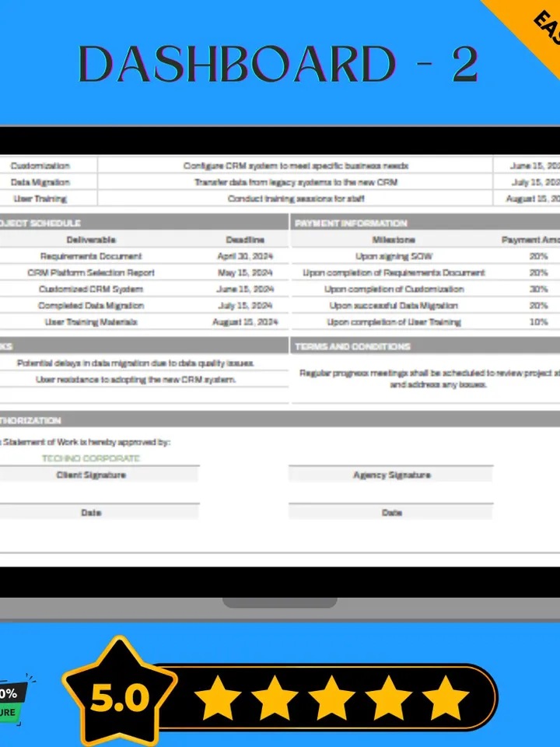Click the Date label below Agency Signature
This screenshot has width=560, height=747.
(391, 513)
